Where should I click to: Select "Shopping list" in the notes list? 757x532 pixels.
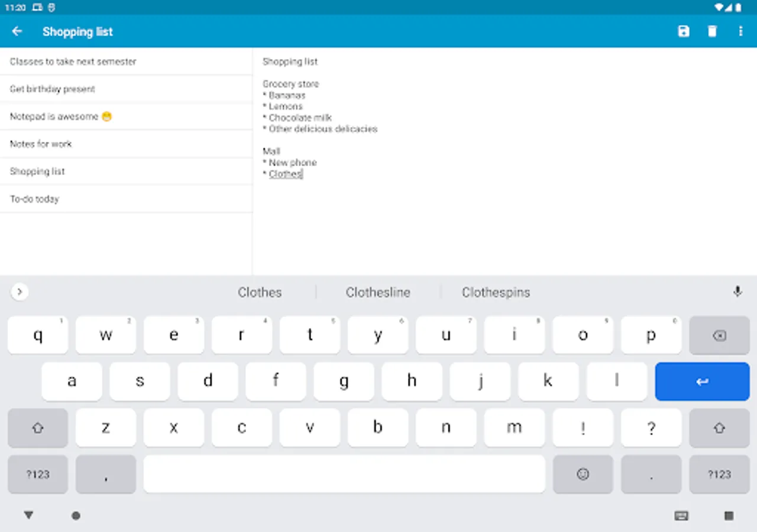126,171
